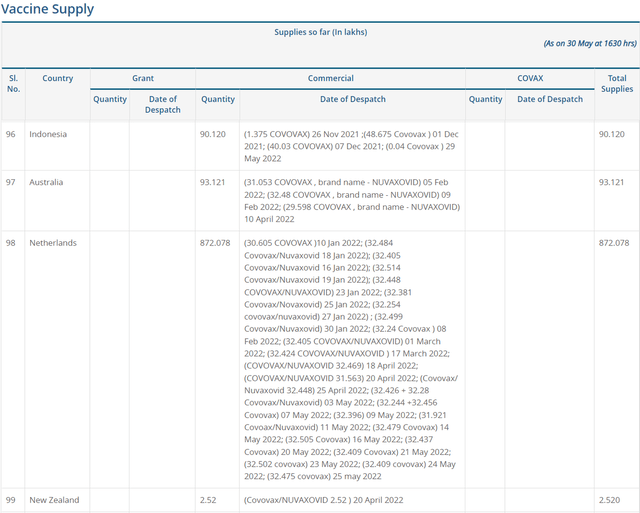This screenshot has height=513, width=640.
Task: Click the New Zealand country cell
Action: click(x=55, y=499)
